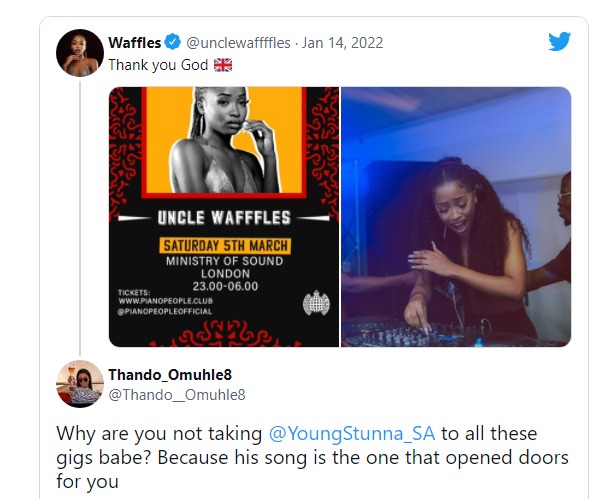Open the Jan 14, 2022 timestamp
Image resolution: width=616 pixels, height=499 pixels.
click(342, 42)
